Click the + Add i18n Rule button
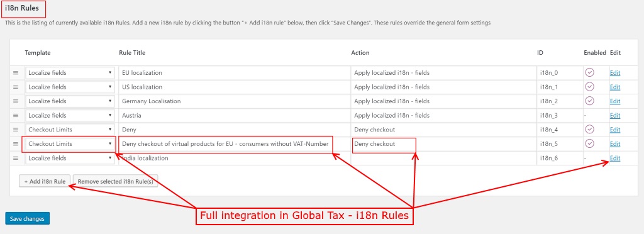Screen dimensions: 644x234 [45, 181]
